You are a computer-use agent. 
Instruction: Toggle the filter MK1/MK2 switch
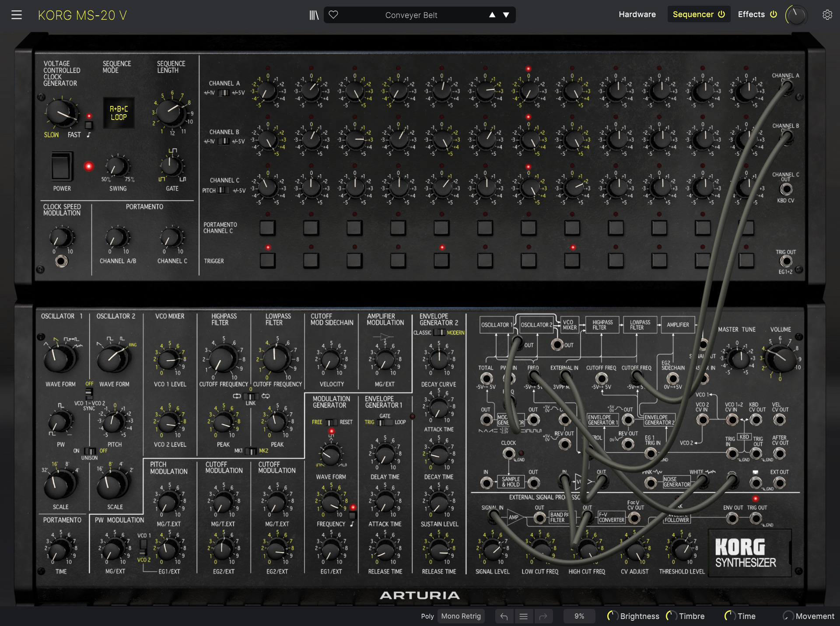coord(251,450)
